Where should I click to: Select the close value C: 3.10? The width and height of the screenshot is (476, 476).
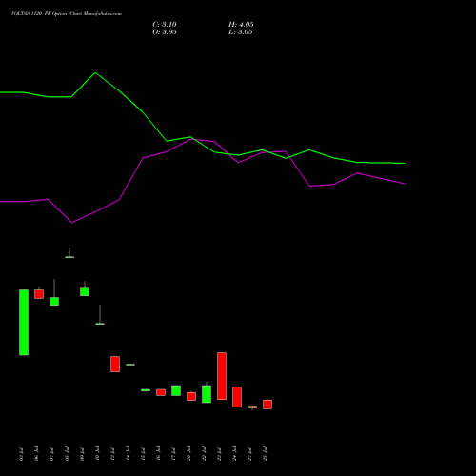[x=165, y=25]
